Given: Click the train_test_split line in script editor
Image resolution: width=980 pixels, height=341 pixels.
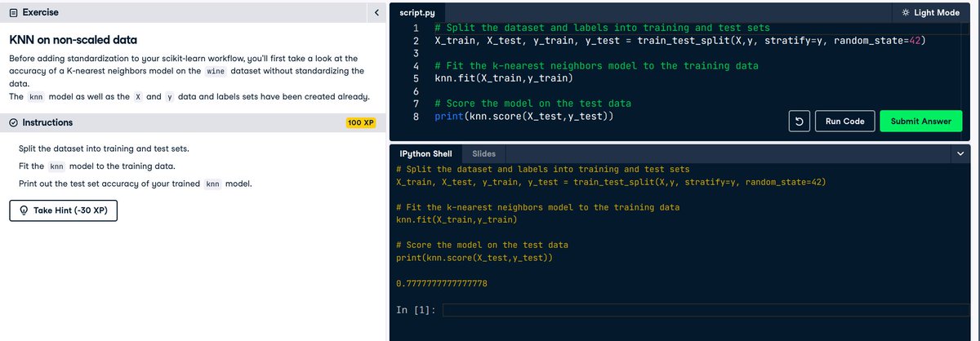Looking at the screenshot, I should (680, 40).
